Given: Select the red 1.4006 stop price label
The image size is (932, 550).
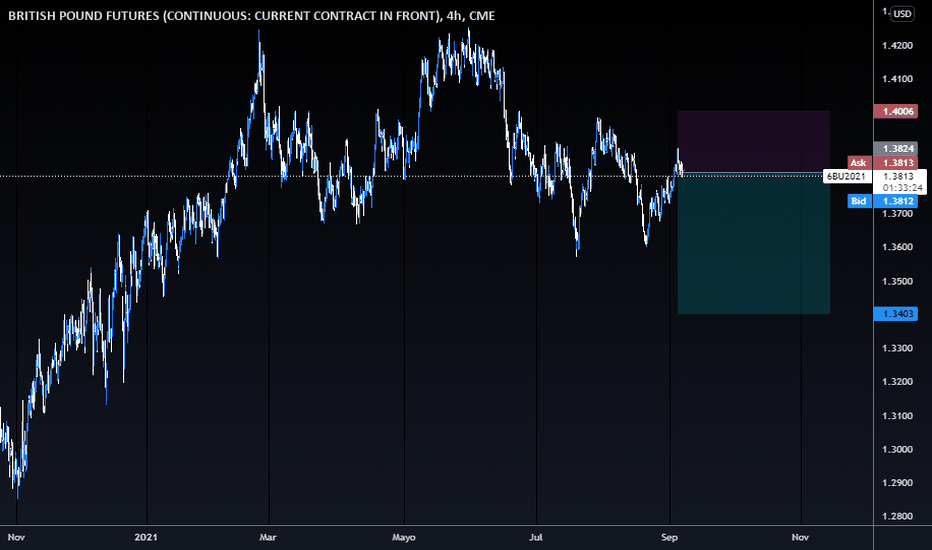Looking at the screenshot, I should (896, 111).
